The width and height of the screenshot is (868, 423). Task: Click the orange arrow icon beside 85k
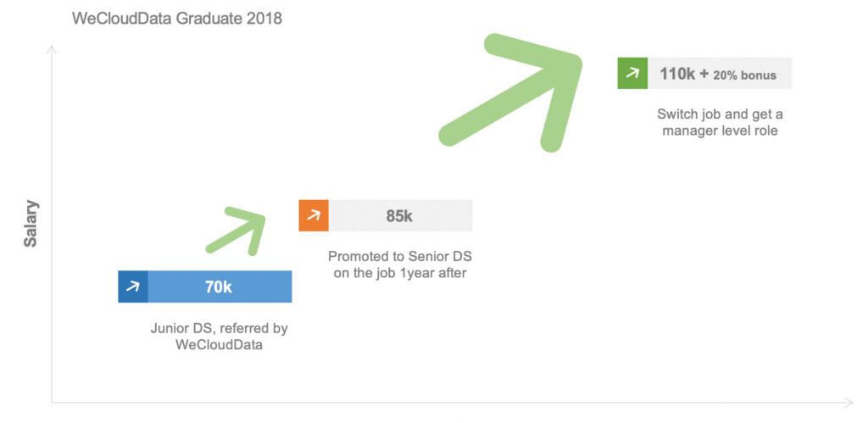[x=314, y=215]
